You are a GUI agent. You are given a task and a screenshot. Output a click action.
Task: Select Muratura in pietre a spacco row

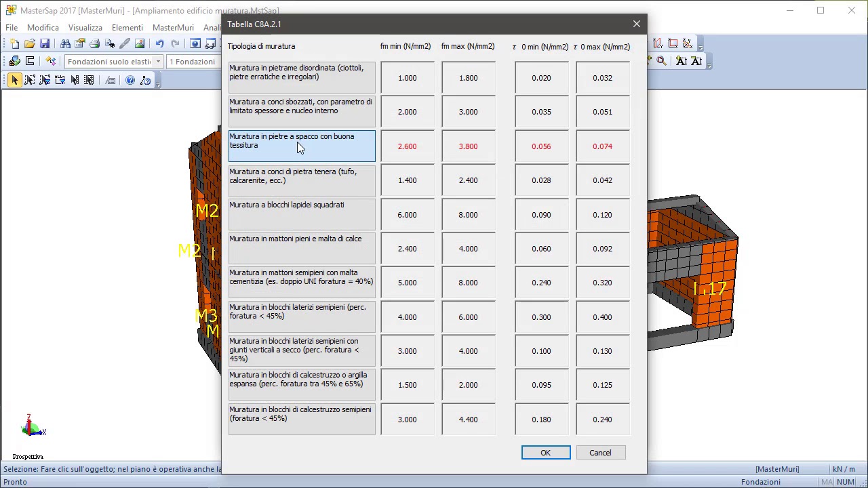coord(302,146)
